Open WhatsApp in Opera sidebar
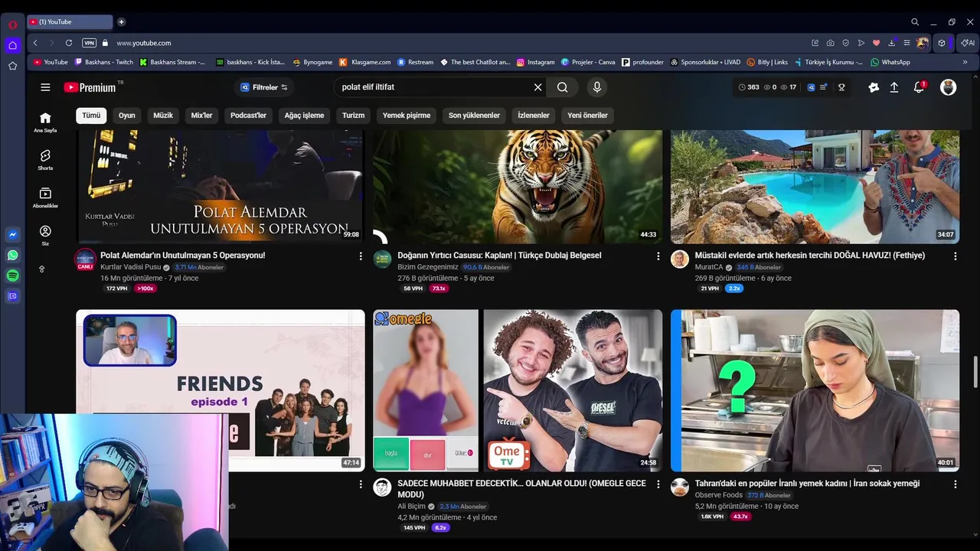 click(x=13, y=256)
